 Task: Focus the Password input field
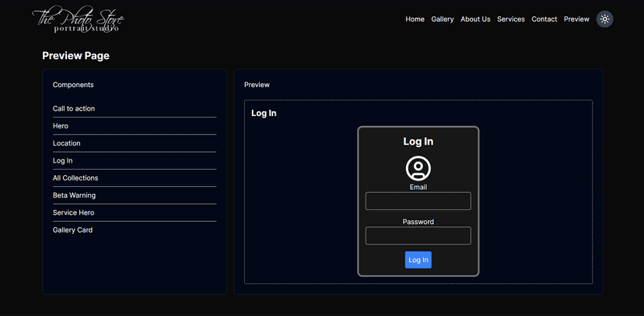418,236
